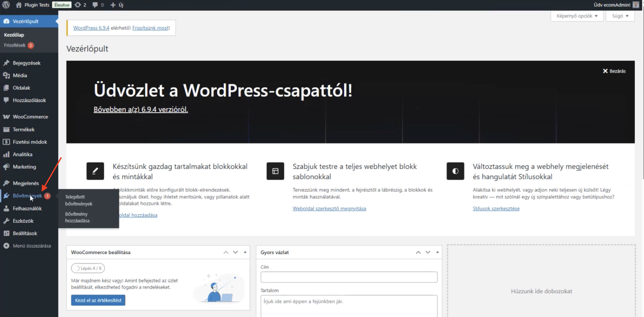
Task: Open Weboldal szerkesztő megnyitása link
Action: point(329,209)
